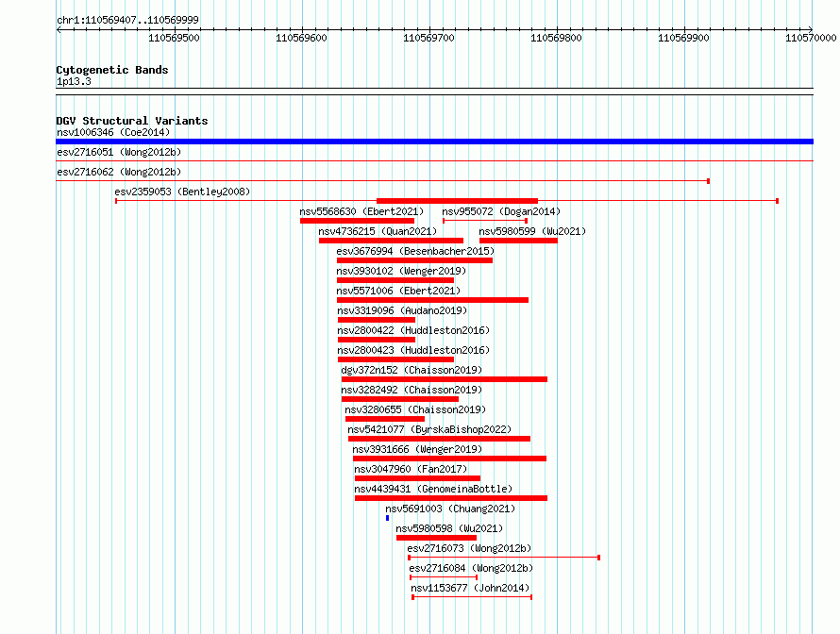Viewport: 840px width, 634px height.
Task: Open nsv1153677 (John2014) label
Action: 470,588
